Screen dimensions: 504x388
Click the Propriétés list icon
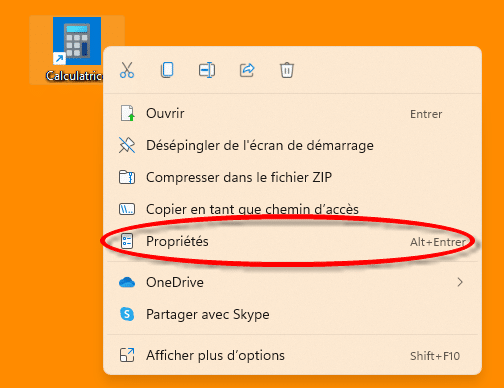[127, 241]
